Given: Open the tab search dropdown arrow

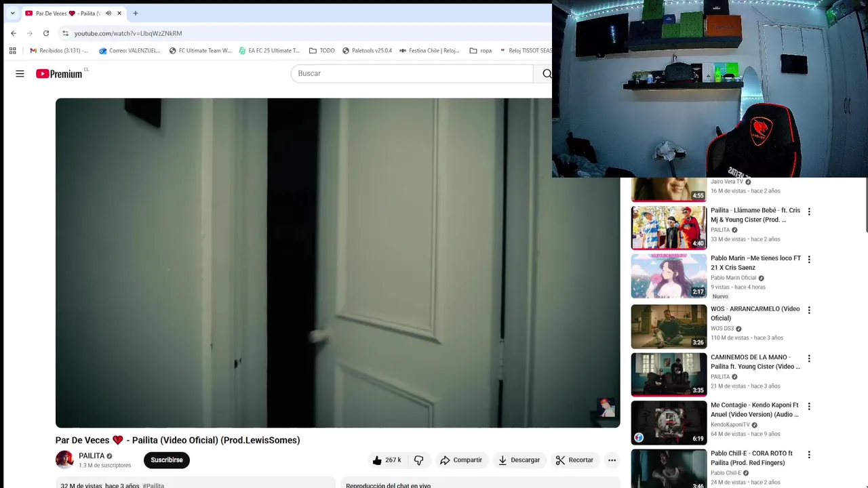Looking at the screenshot, I should [x=12, y=13].
